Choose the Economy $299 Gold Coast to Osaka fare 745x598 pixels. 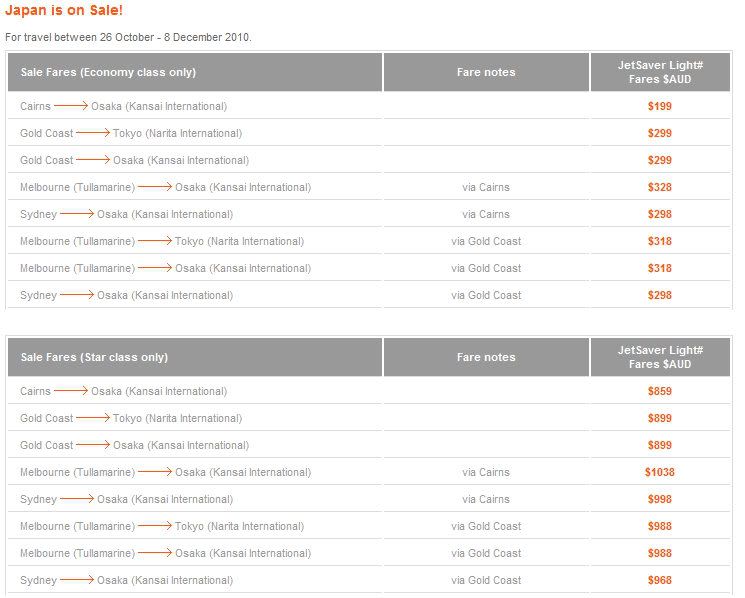click(659, 161)
